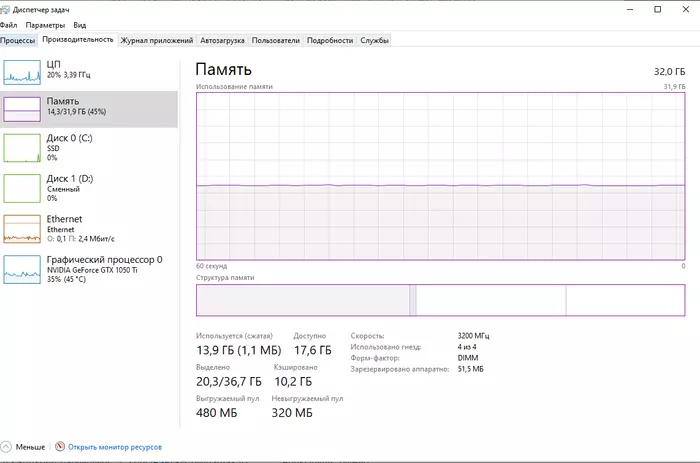Viewport: 700px width, 463px height.
Task: Switch to the Автозагрузка tab
Action: [221, 41]
